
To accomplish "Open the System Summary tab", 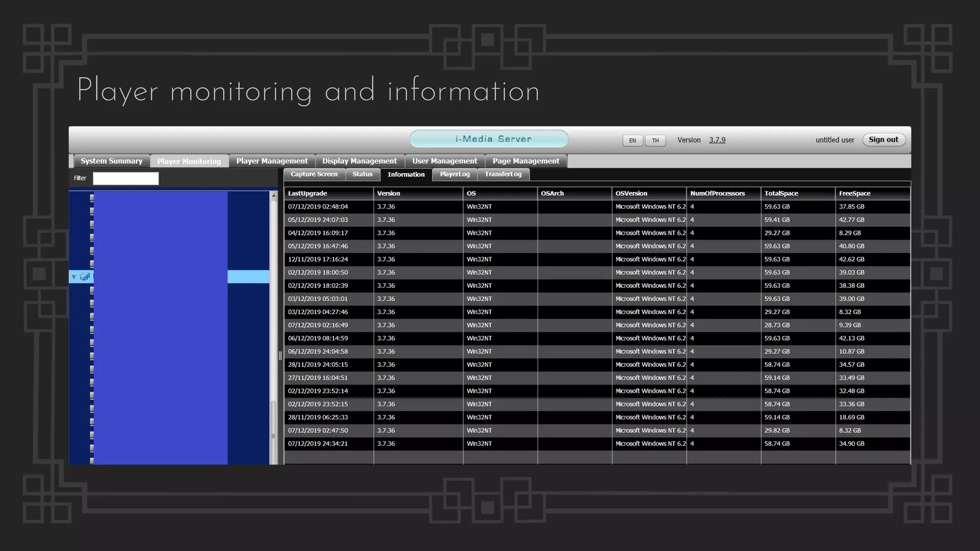I will (x=111, y=161).
